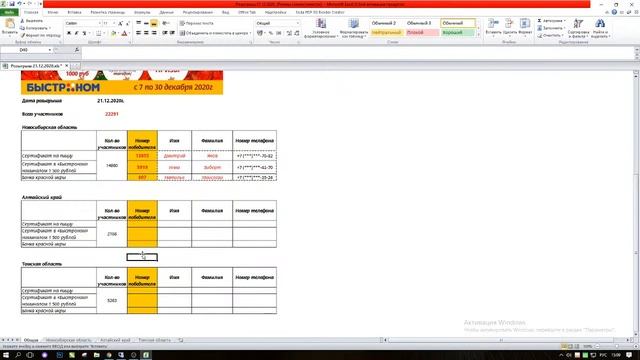Screen dimensions: 640x360
Task: Open the Name Box dropdown arrow
Action: point(50,50)
